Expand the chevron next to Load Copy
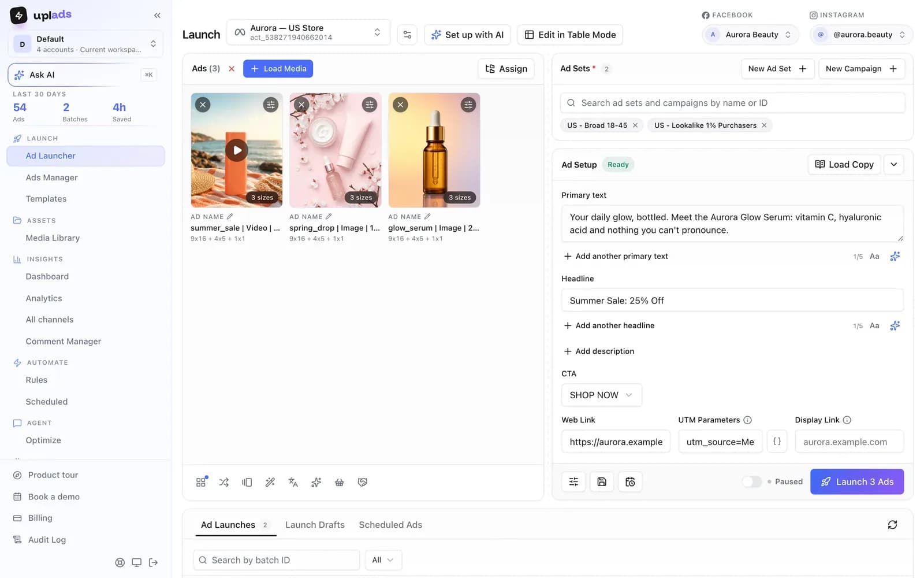 [x=893, y=165]
